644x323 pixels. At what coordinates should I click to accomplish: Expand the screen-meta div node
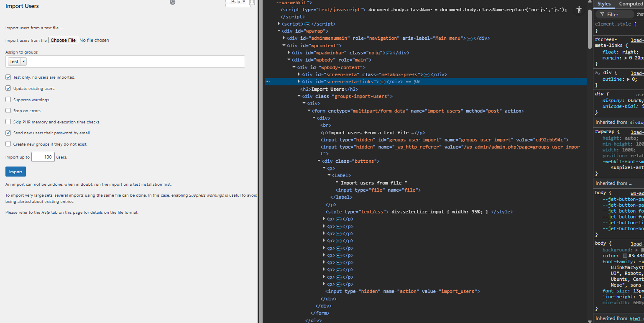pos(299,75)
